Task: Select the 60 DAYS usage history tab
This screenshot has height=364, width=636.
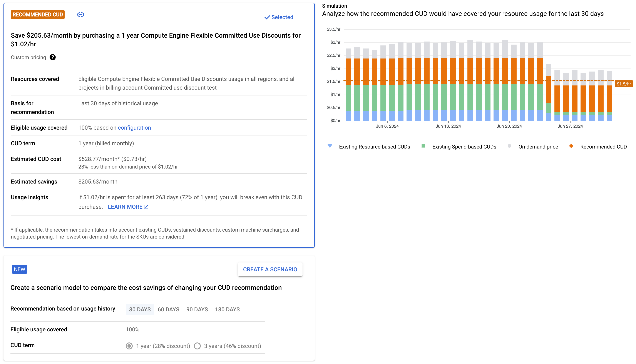Action: click(169, 309)
